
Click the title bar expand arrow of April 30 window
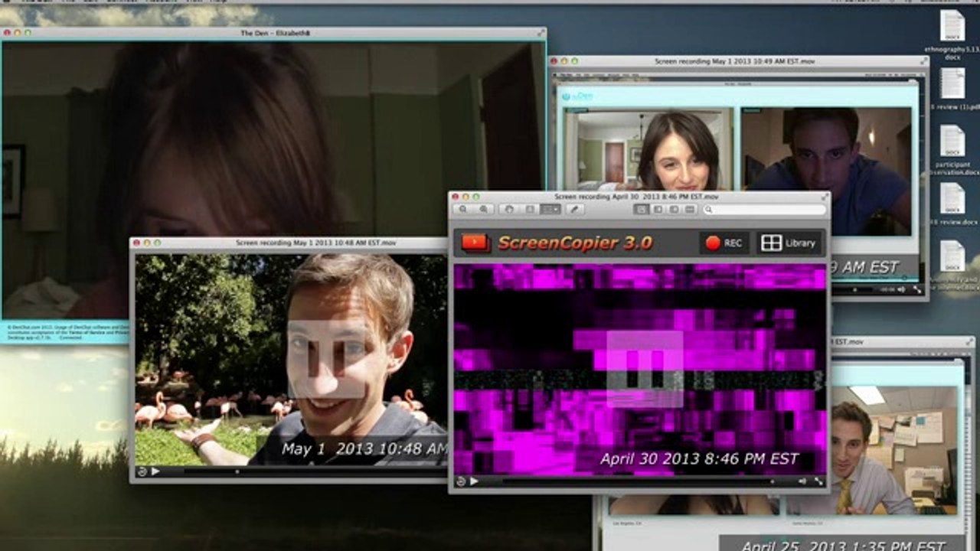[x=824, y=197]
